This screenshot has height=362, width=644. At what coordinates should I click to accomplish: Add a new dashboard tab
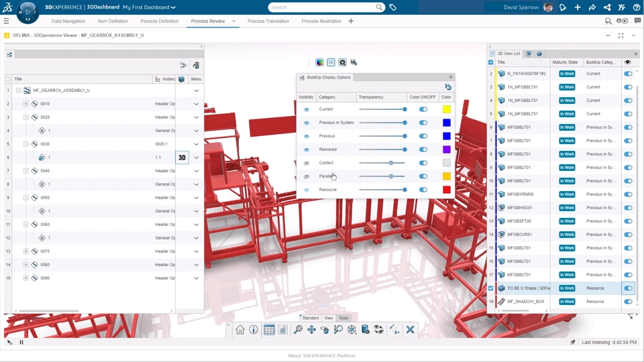tap(351, 21)
